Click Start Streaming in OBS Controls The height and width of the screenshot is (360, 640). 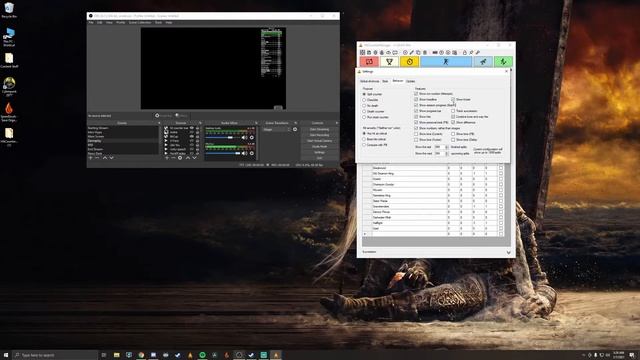(x=319, y=129)
